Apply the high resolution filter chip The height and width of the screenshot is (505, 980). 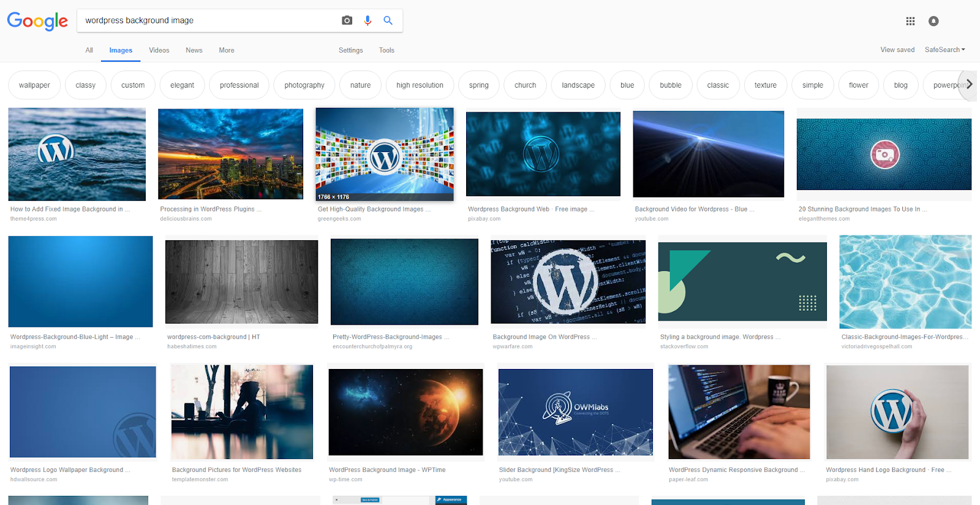coord(420,85)
